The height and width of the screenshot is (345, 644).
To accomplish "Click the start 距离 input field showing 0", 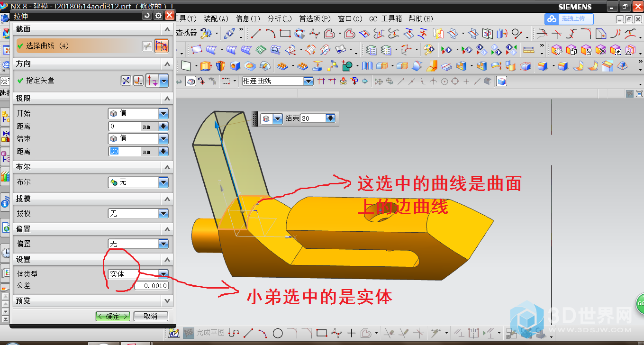I will [x=125, y=126].
